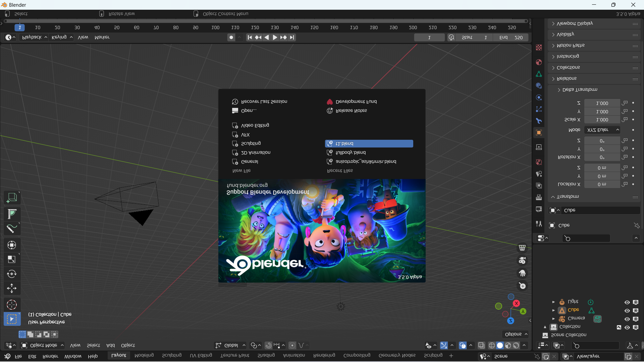Select the Scale tool icon

coord(12,259)
